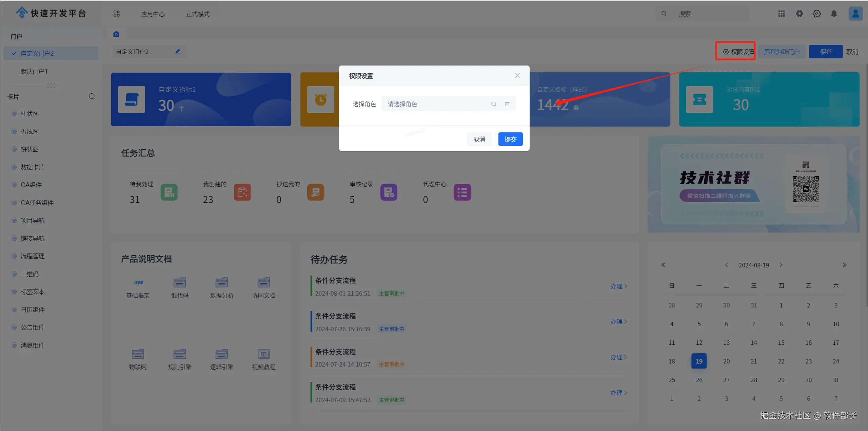Go to next month in calendar
The image size is (868, 431).
[781, 265]
